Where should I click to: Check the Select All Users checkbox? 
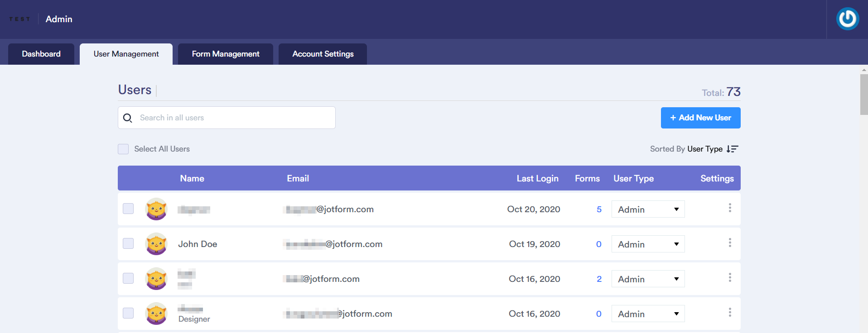(x=123, y=149)
